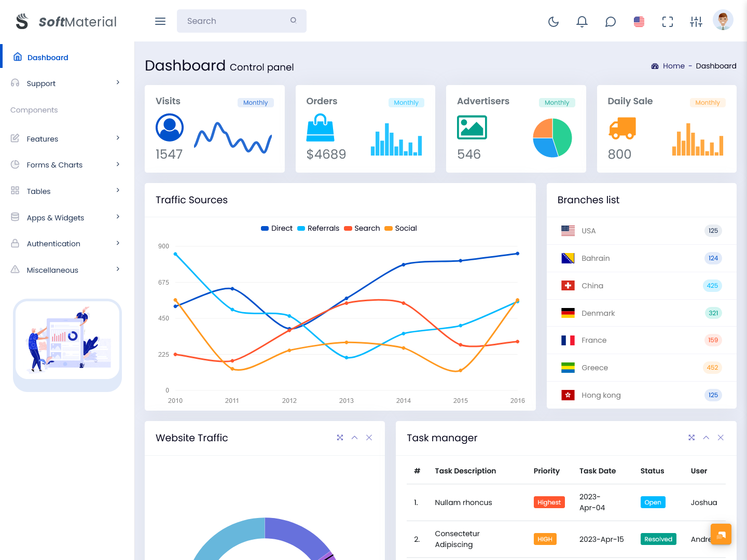
Task: Select the Greece branch row
Action: coord(642,368)
